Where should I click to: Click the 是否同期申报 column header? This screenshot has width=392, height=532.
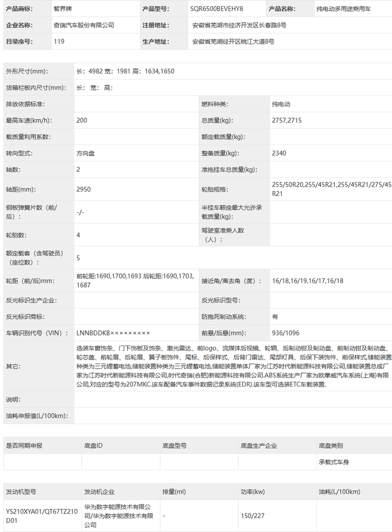pyautogui.click(x=24, y=446)
